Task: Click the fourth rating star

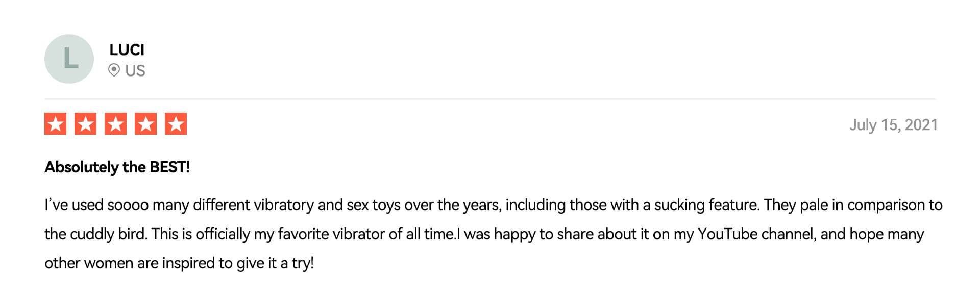Action: tap(145, 124)
